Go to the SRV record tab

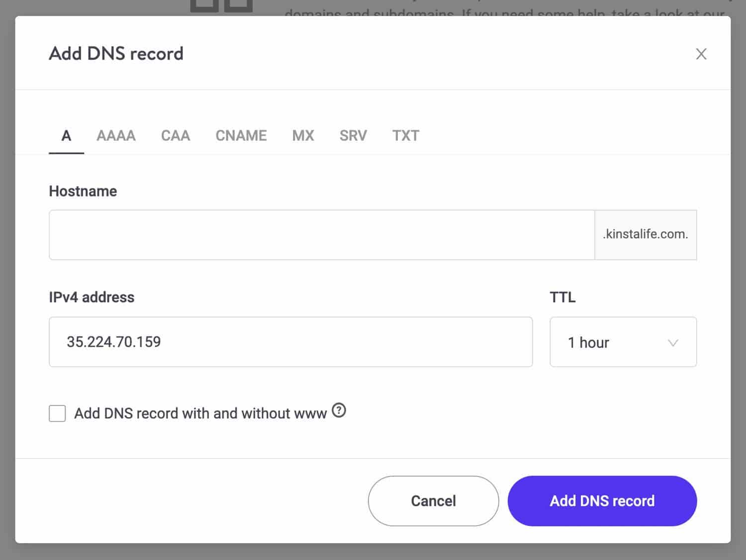[353, 136]
